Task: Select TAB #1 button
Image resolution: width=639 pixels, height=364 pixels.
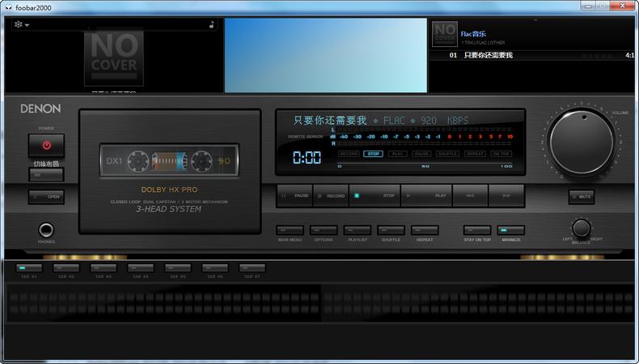Action: point(29,268)
